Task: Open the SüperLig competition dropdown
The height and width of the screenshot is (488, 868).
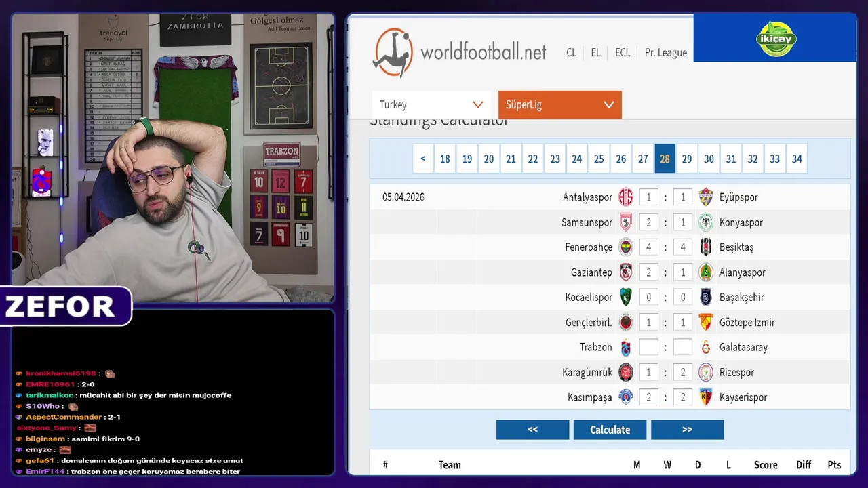Action: [559, 104]
